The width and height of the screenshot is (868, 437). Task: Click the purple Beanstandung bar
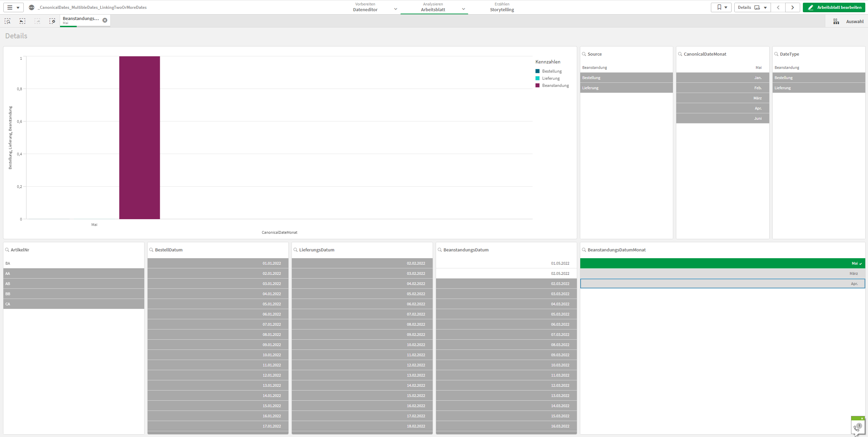click(x=139, y=137)
